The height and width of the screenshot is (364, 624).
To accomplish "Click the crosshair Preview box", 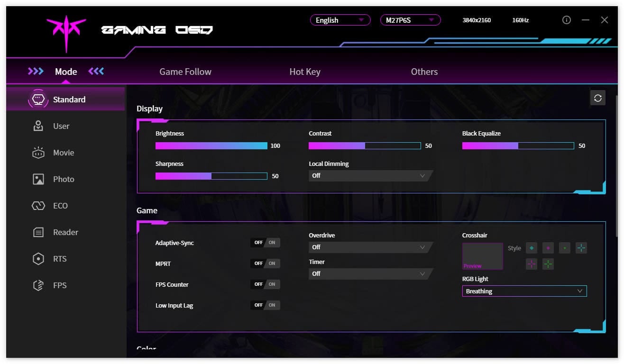I will pos(483,256).
